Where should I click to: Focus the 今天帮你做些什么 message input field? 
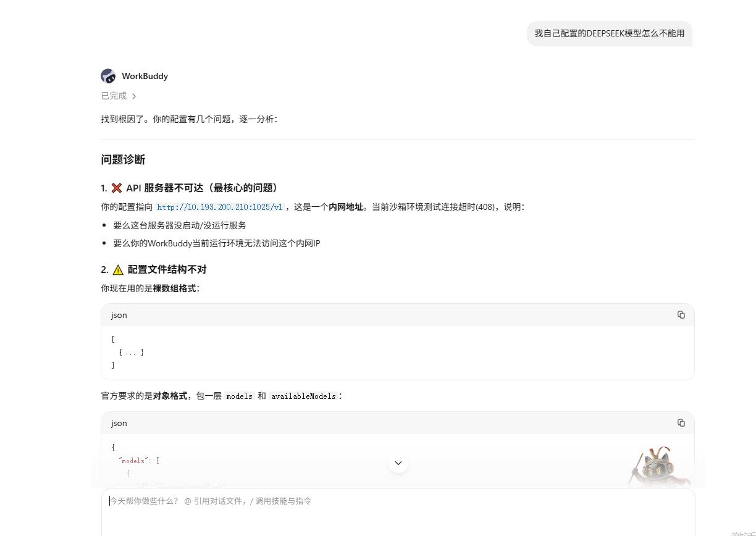pos(398,512)
